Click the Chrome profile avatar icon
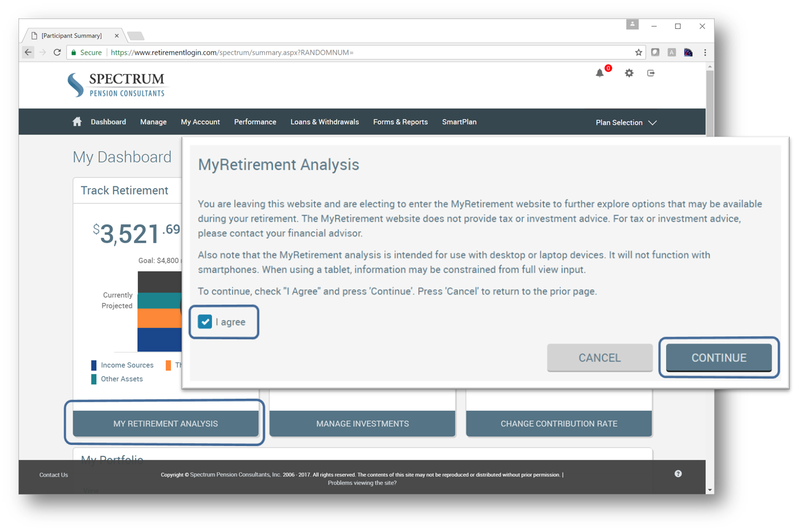Image resolution: width=796 pixels, height=532 pixels. click(x=633, y=24)
